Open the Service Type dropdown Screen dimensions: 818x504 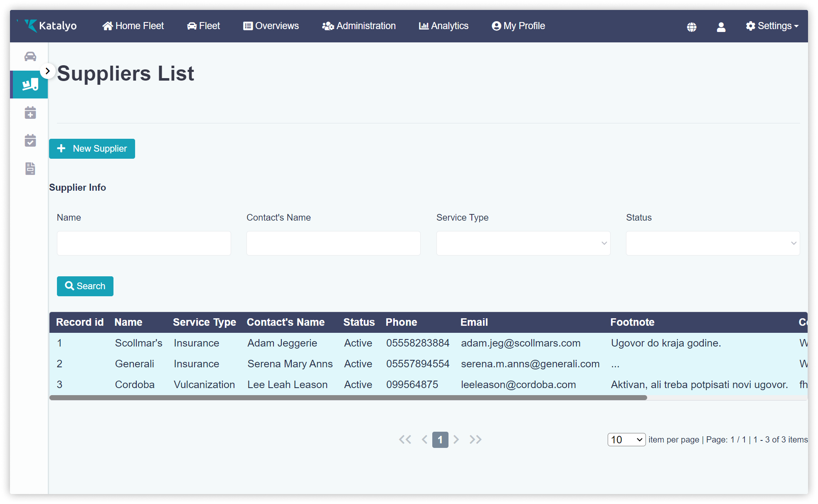523,243
